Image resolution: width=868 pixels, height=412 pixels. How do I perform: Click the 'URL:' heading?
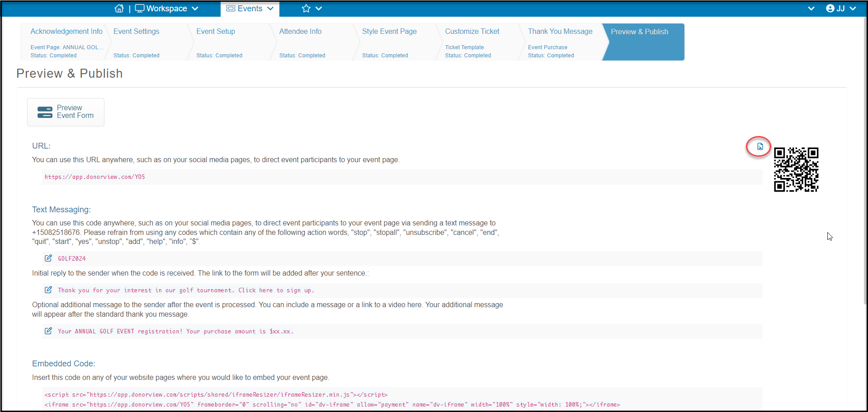tap(41, 146)
